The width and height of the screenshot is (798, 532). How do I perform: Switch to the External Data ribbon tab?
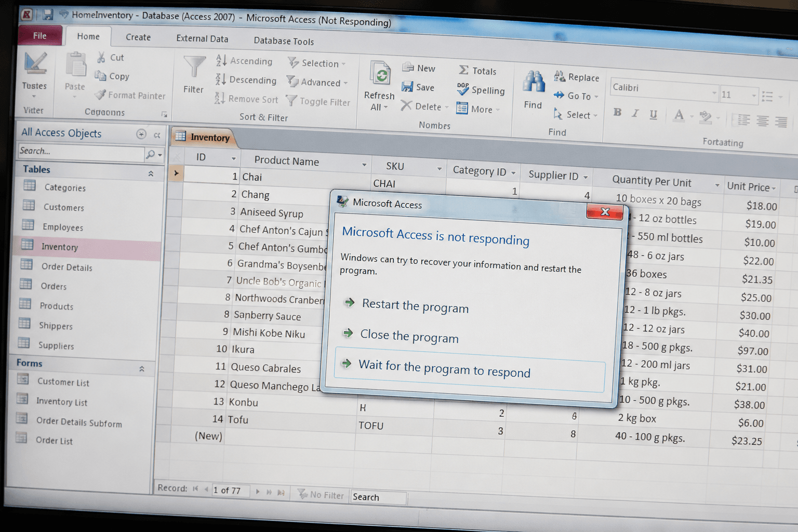point(202,38)
